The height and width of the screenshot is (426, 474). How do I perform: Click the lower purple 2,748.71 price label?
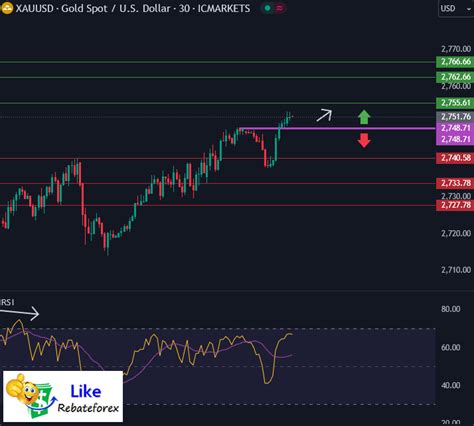click(455, 139)
